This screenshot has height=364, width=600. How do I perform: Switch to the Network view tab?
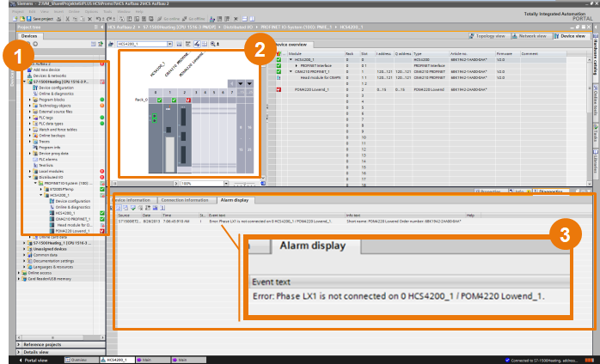[531, 37]
